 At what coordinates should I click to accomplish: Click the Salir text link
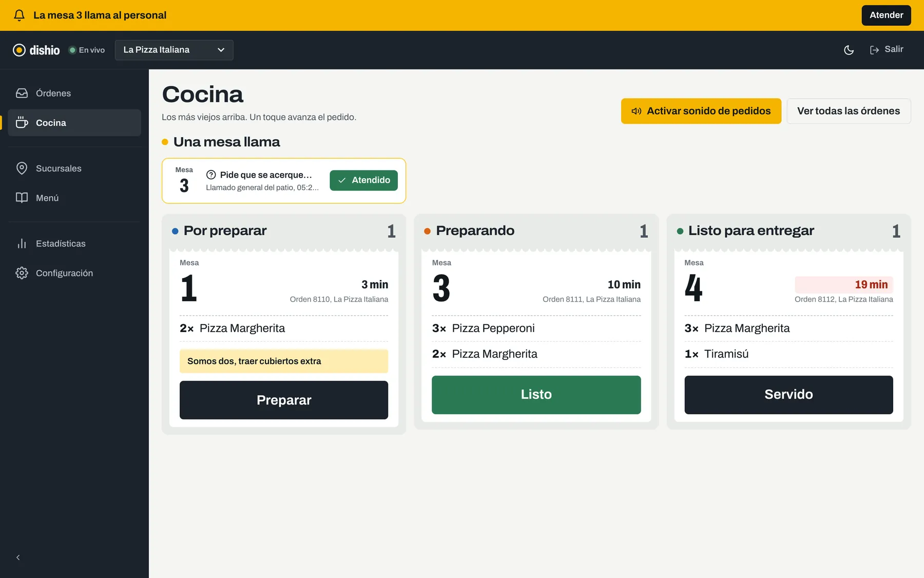(894, 49)
